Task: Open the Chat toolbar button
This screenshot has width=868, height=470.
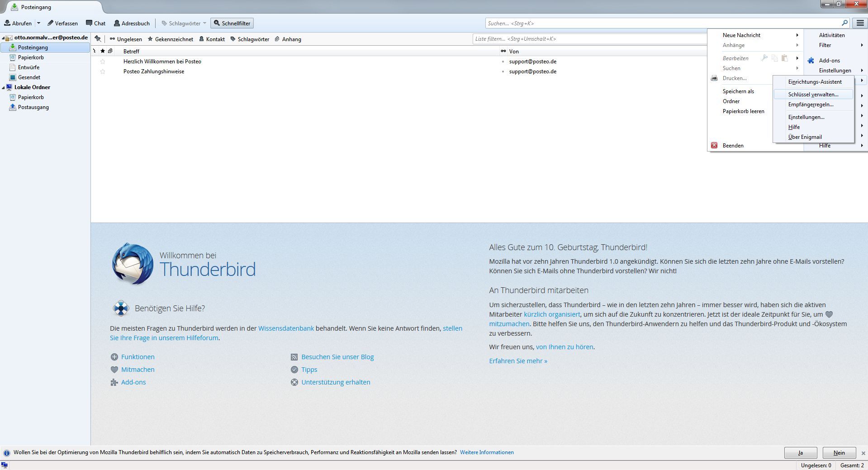Action: tap(95, 23)
